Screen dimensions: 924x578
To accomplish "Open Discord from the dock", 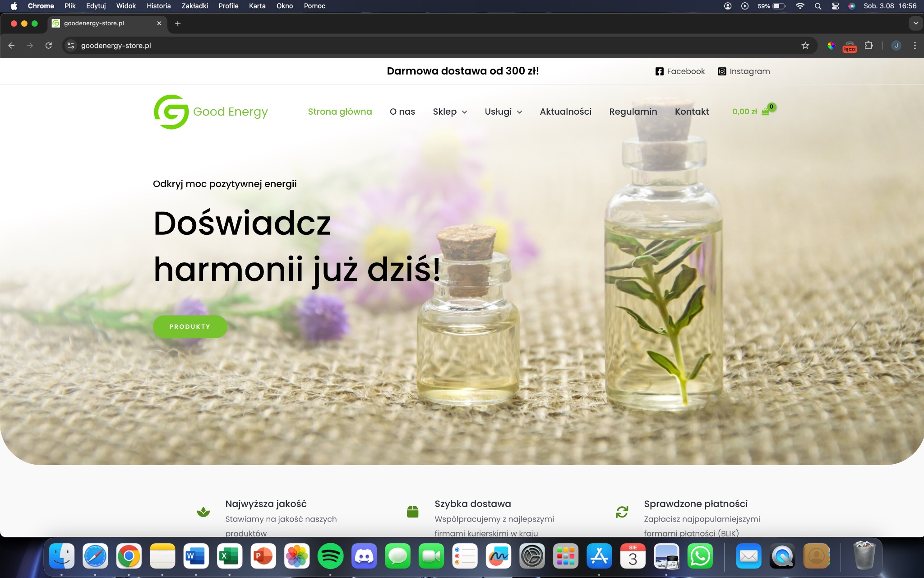I will pos(363,556).
